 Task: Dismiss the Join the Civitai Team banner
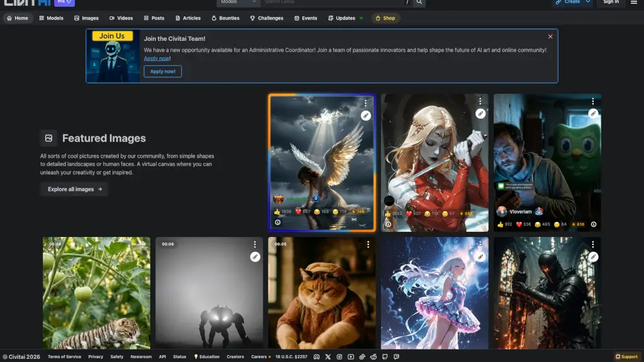pos(550,37)
